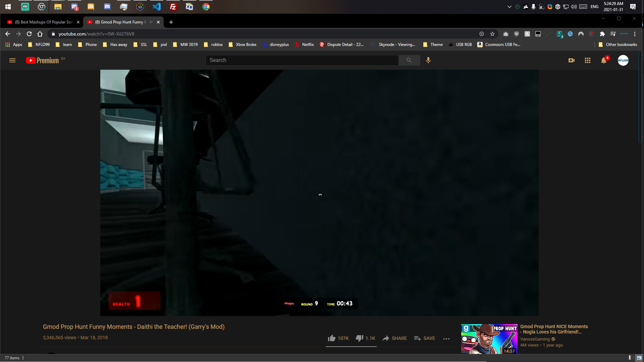This screenshot has height=362, width=644.
Task: Bookmark this page with star icon
Action: pyautogui.click(x=492, y=34)
